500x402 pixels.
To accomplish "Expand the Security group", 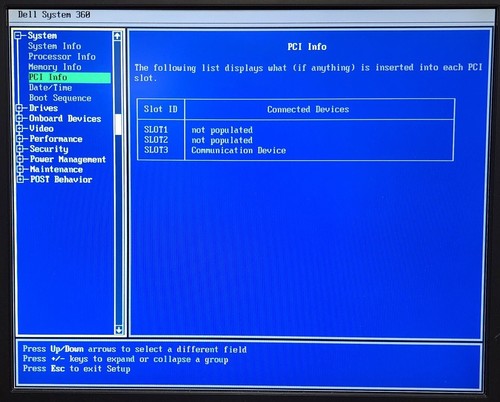I will [x=20, y=149].
